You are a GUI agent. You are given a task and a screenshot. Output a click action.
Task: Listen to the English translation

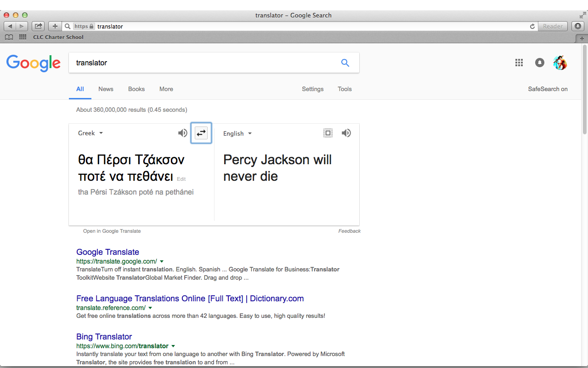[x=346, y=133]
